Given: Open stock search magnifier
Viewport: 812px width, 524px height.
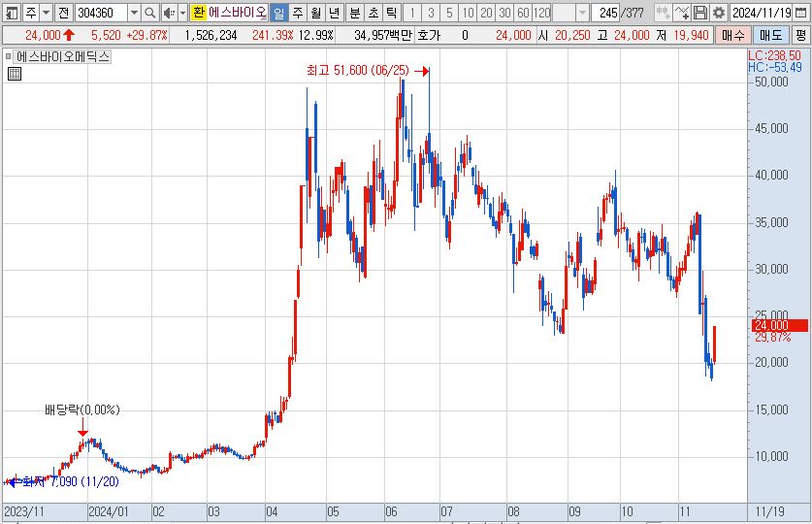Looking at the screenshot, I should coord(149,13).
